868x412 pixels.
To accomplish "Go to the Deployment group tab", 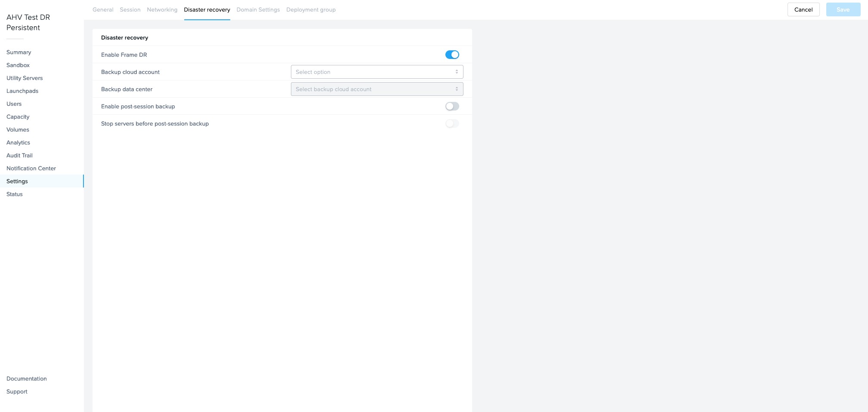I will click(x=311, y=9).
